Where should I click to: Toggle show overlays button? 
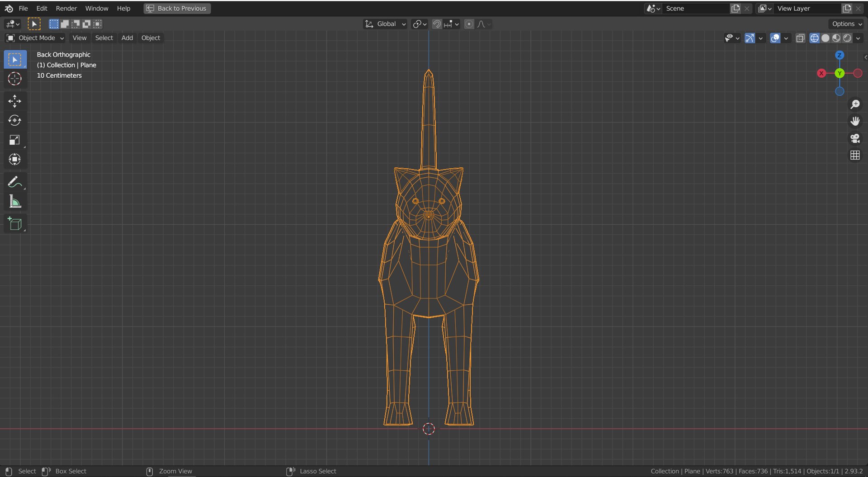[775, 38]
